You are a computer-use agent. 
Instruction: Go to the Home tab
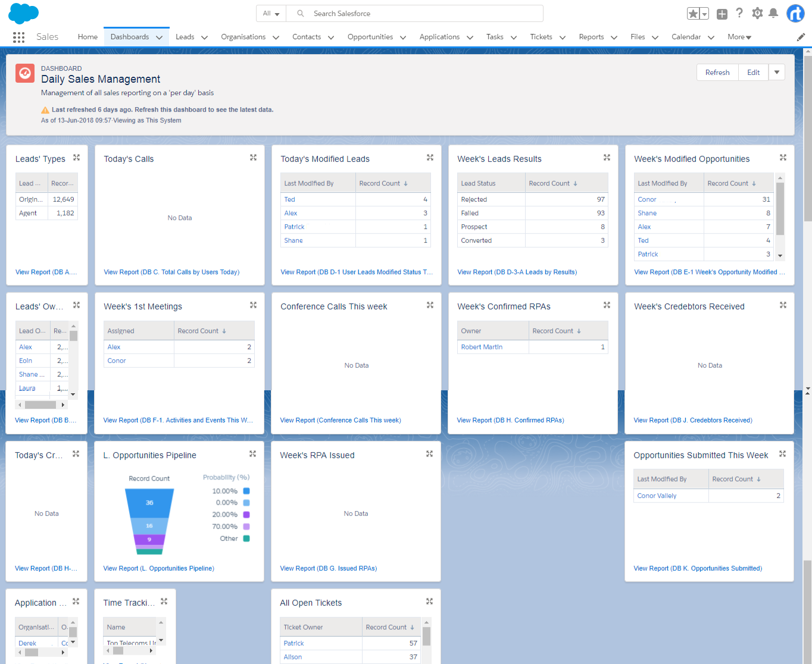(88, 37)
